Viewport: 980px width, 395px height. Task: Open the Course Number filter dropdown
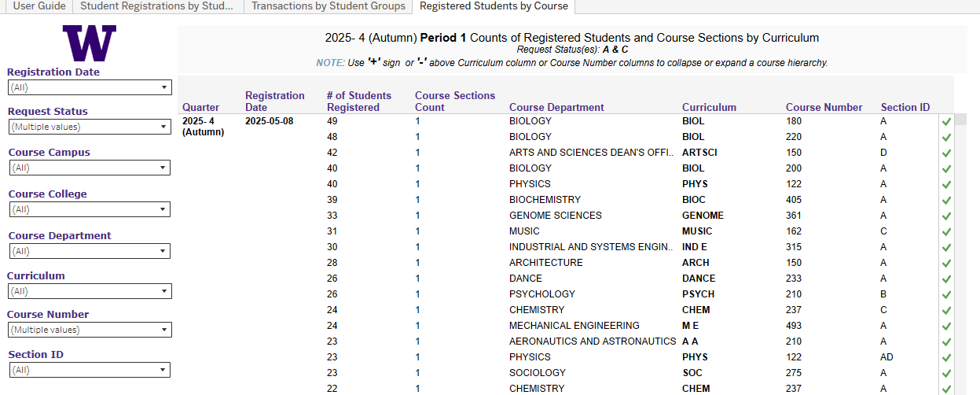pos(90,330)
